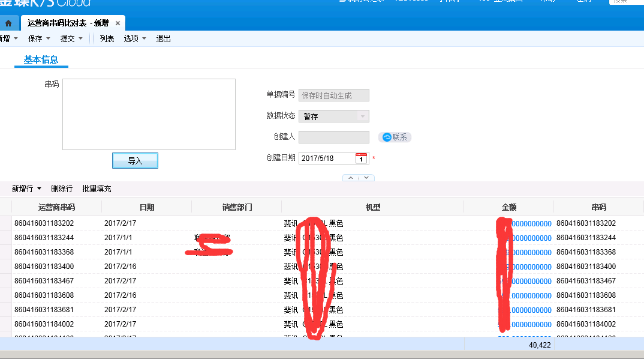Viewport: 644px width, 359px height.
Task: Click 批量填充 batch fill button
Action: click(x=97, y=189)
